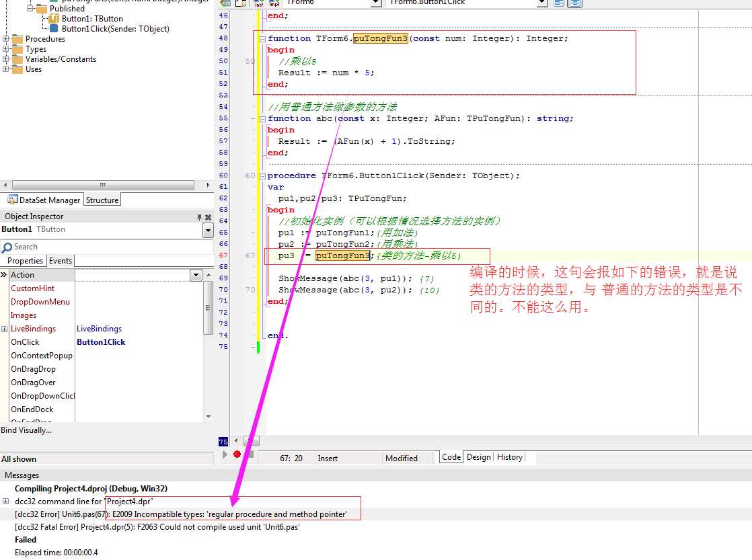Click the macro play triangle icon
This screenshot has height=560, width=752.
pos(225,454)
